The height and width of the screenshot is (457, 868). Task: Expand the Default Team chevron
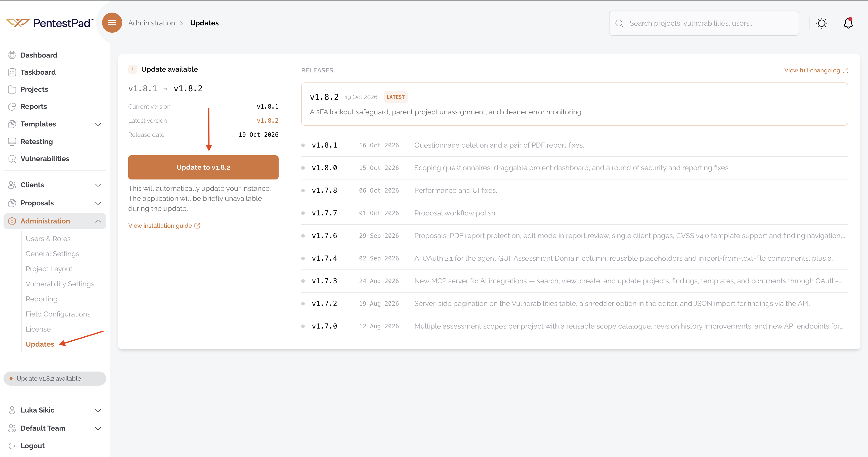point(98,429)
